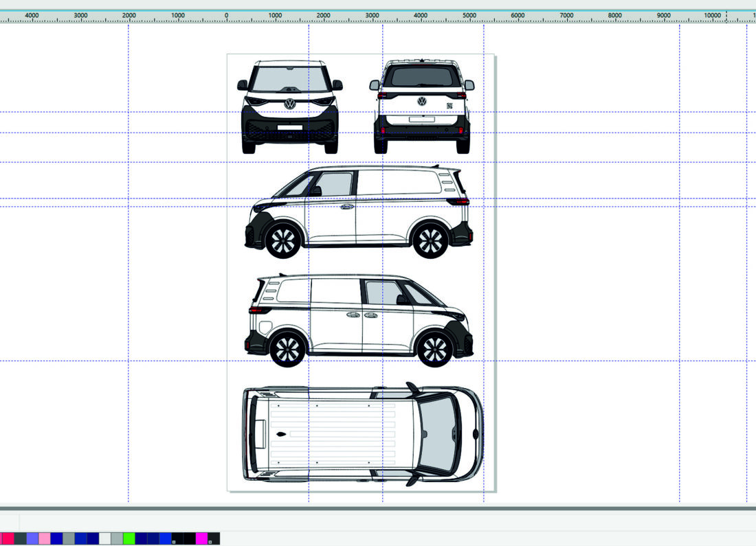756x546 pixels.
Task: Select the periwinkle purple color swatch
Action: click(32, 538)
